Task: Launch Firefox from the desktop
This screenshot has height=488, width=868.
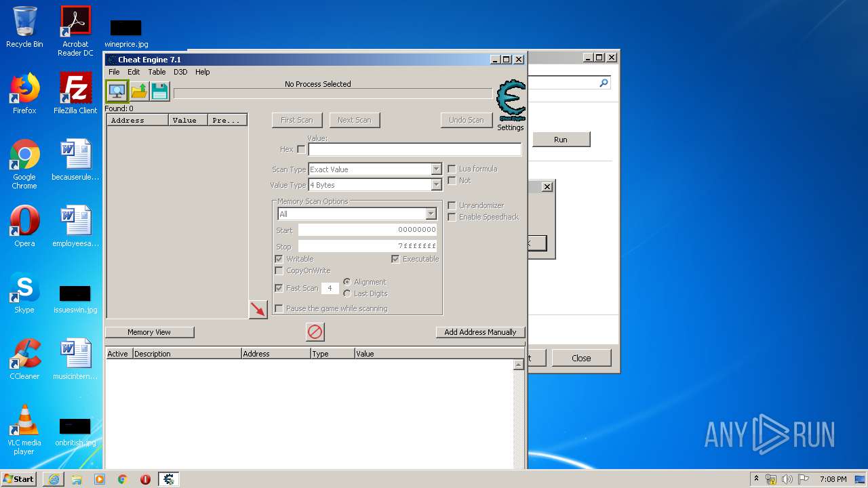Action: [24, 94]
